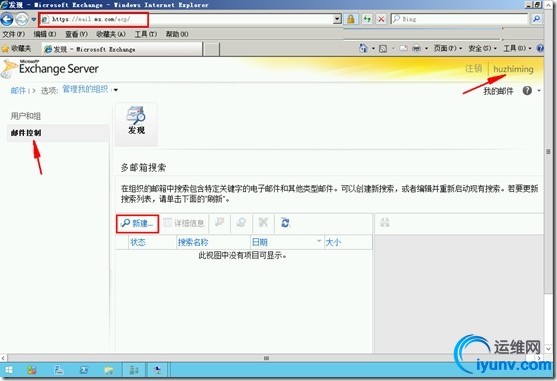Click the 邮件 breadcrumb link

pos(18,90)
